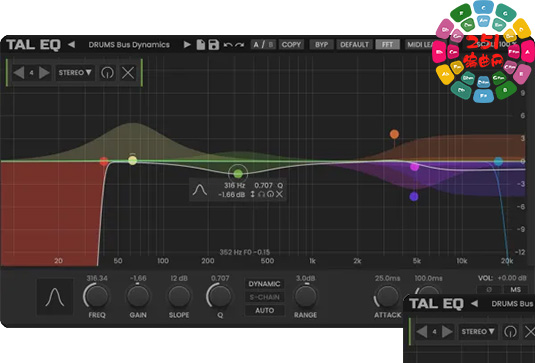Click the 316 Hz value in band popup

pos(235,185)
